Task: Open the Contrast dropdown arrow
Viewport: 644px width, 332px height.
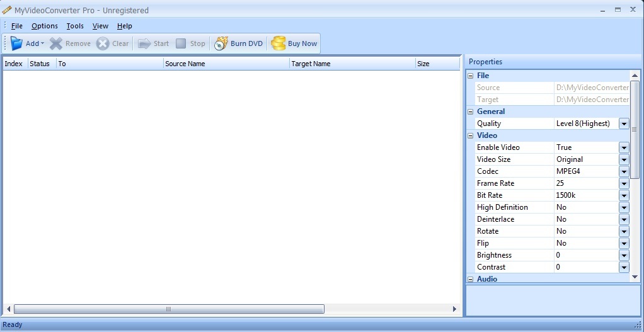Action: 624,267
